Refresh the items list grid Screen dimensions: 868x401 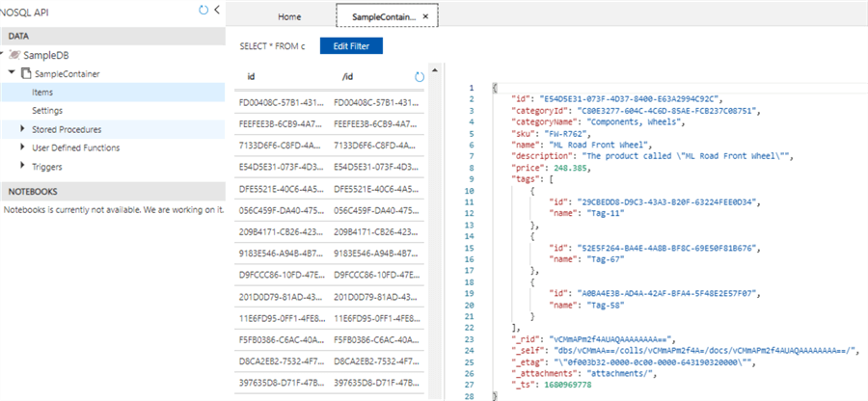pyautogui.click(x=420, y=75)
